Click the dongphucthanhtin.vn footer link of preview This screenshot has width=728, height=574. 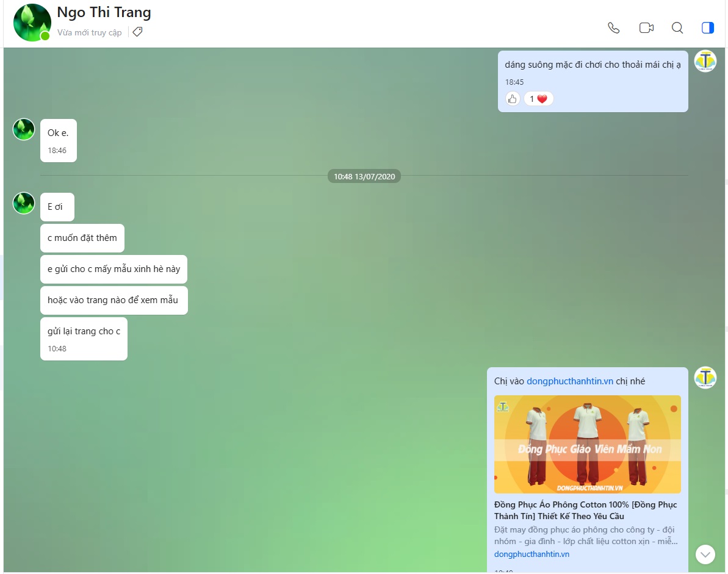(x=532, y=554)
